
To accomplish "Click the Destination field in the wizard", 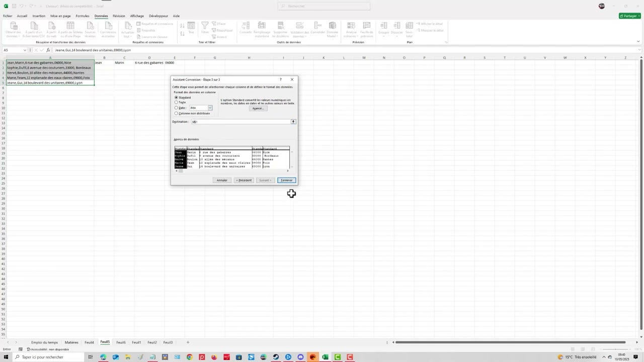I will click(240, 122).
